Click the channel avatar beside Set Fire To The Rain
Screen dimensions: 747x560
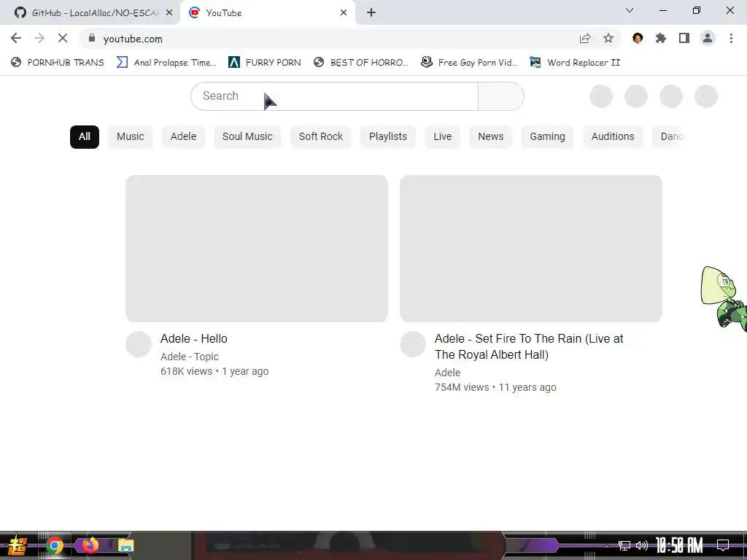coord(413,344)
